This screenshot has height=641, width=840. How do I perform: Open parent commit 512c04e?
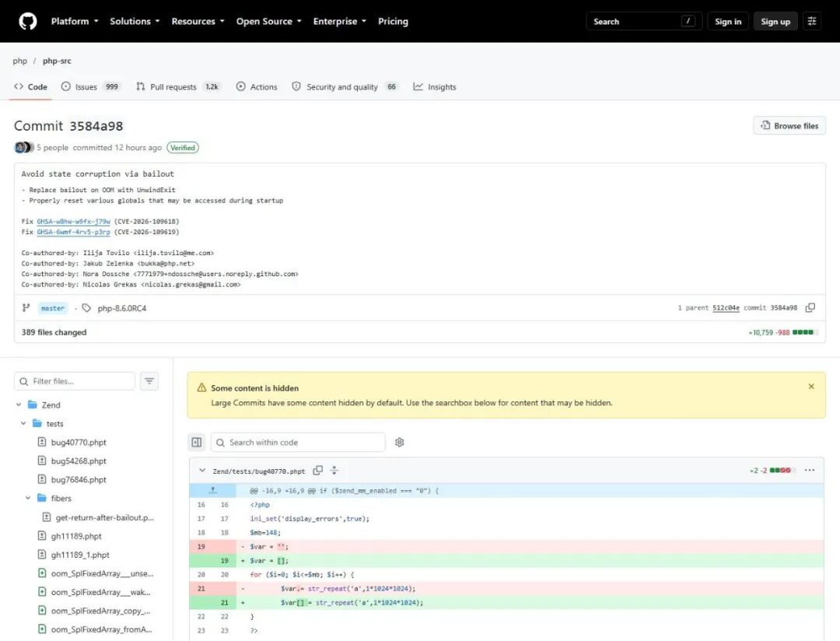(726, 307)
